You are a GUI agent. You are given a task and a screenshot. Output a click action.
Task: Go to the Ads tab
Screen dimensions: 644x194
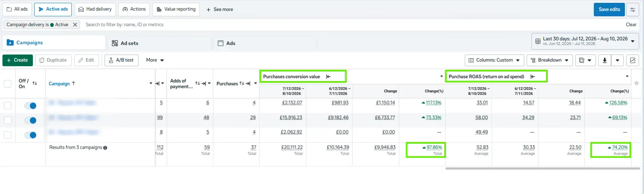point(265,43)
